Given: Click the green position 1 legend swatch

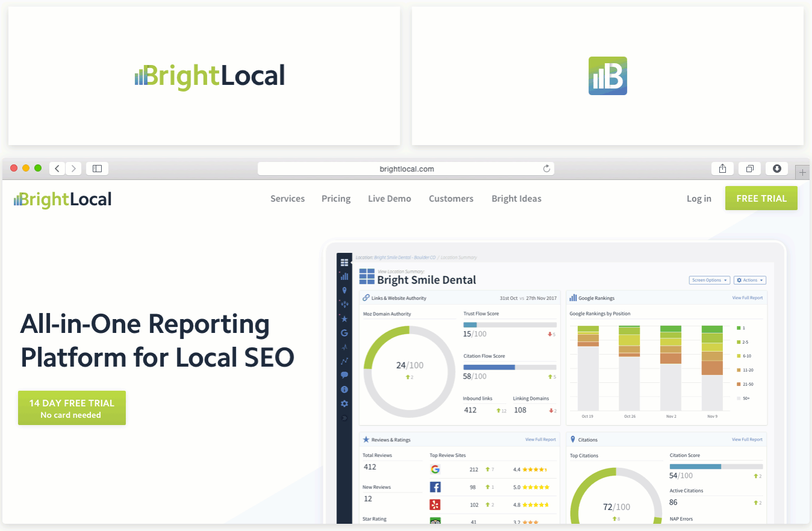Looking at the screenshot, I should [739, 328].
